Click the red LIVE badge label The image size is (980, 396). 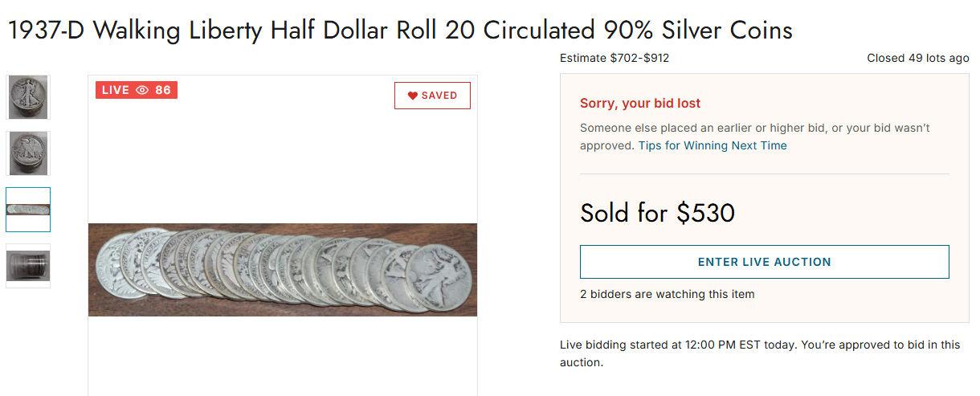coord(116,90)
